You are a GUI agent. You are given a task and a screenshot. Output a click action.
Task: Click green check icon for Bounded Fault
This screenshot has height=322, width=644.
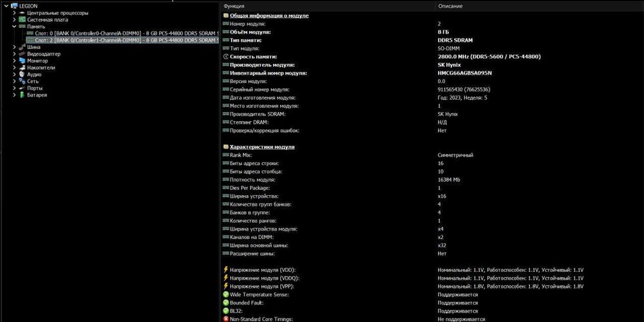(225, 303)
